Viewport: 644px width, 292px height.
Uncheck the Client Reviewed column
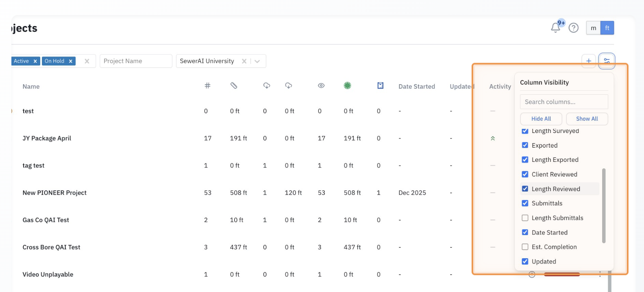[x=525, y=174]
